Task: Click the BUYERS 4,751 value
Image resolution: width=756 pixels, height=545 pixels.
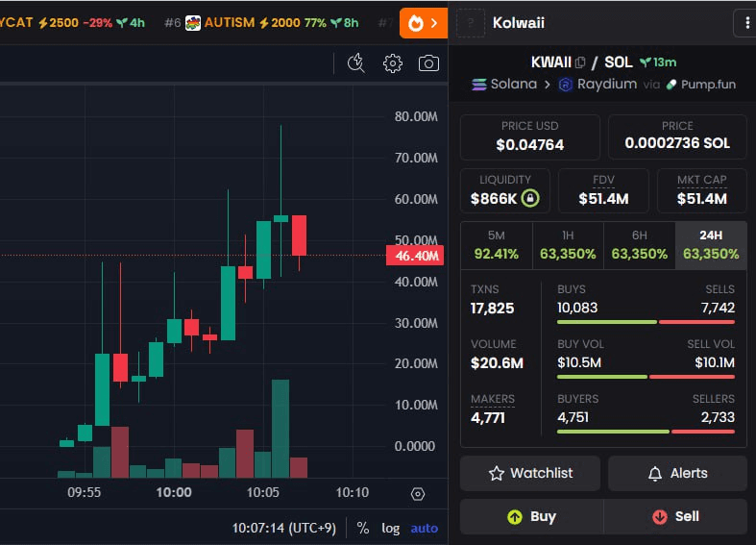Action: click(573, 417)
